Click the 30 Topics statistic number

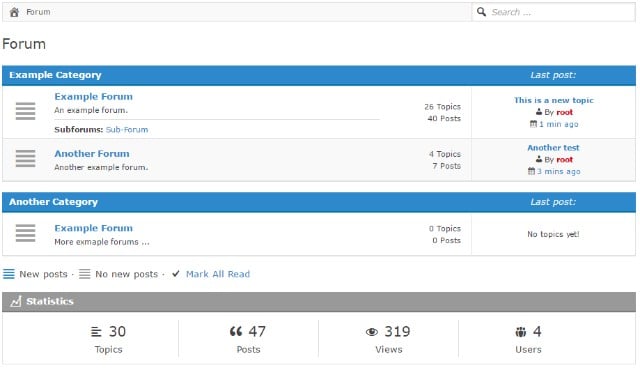tap(117, 331)
